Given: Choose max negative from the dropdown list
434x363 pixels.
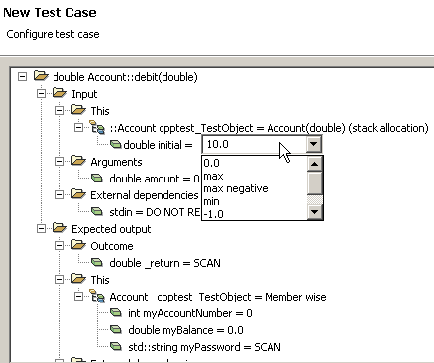Looking at the screenshot, I should (254, 188).
